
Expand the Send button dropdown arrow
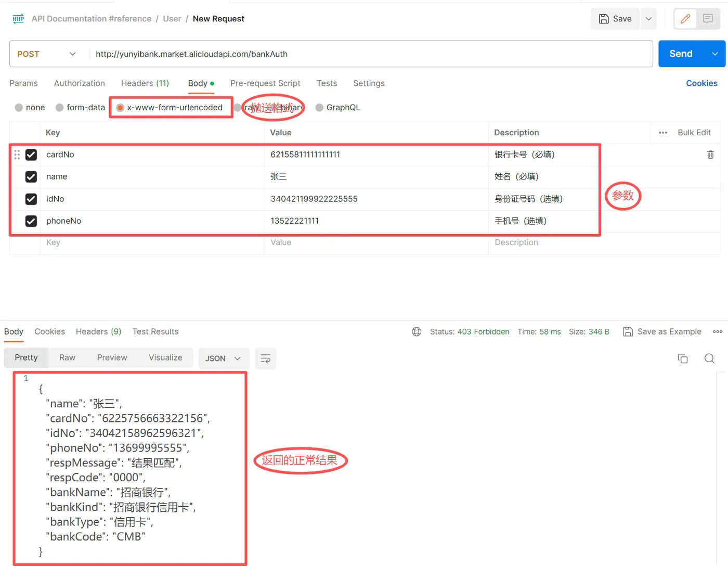(715, 54)
